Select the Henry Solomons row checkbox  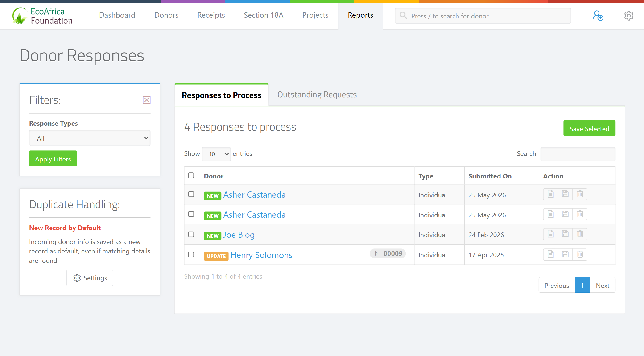(x=191, y=254)
